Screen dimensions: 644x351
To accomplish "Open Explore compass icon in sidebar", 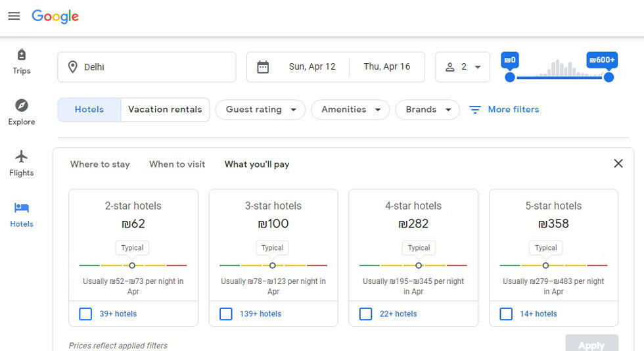I will pos(22,106).
